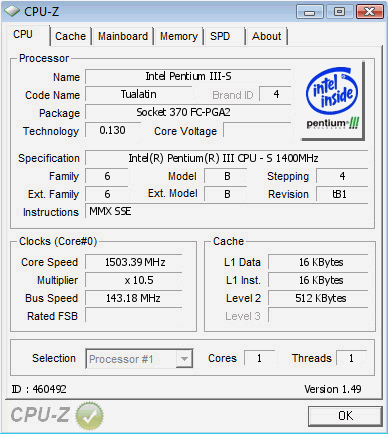Click the Core Speed value '1503.39 MHz'

pyautogui.click(x=134, y=262)
